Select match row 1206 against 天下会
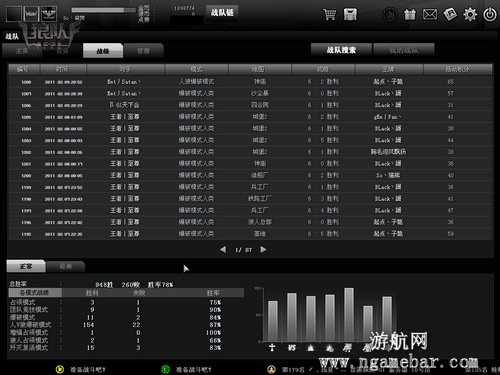This screenshot has width=500, height=375. click(250, 105)
